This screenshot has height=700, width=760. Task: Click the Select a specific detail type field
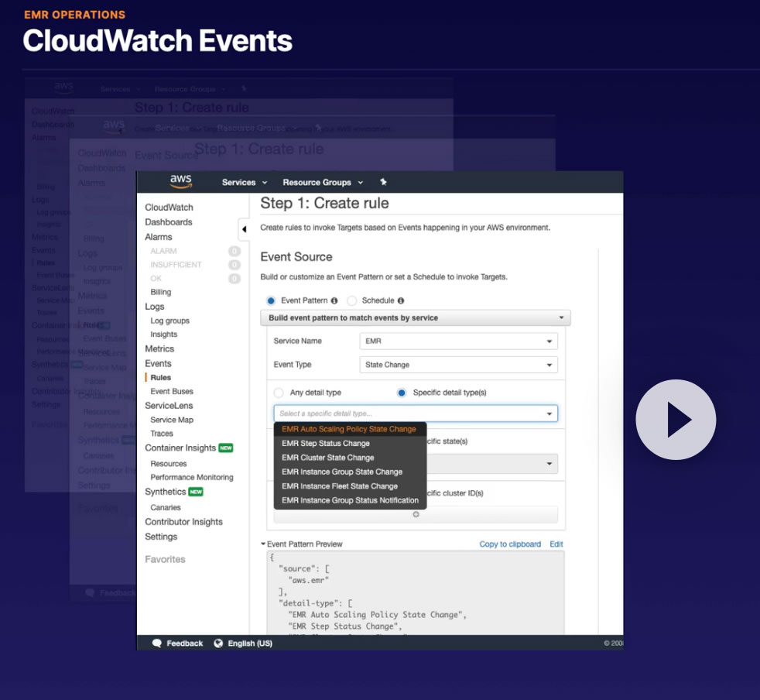pos(416,413)
